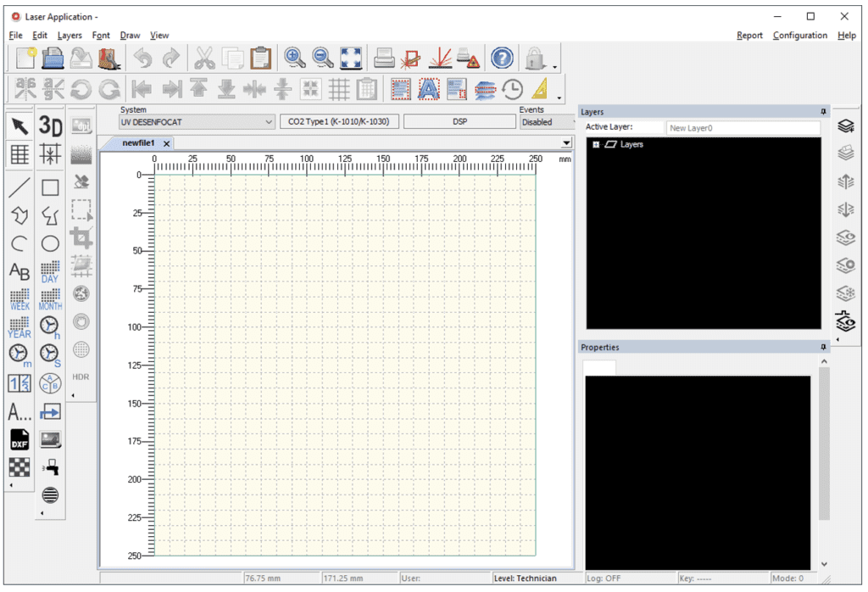This screenshot has width=868, height=592.
Task: Click the padlock lock icon
Action: pos(535,58)
